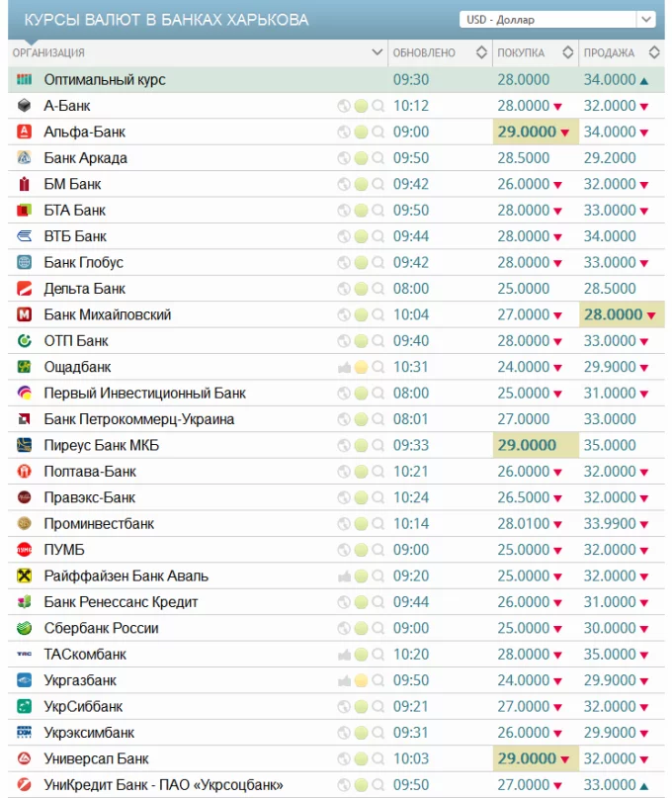Expand the Организация column chevron

(377, 51)
